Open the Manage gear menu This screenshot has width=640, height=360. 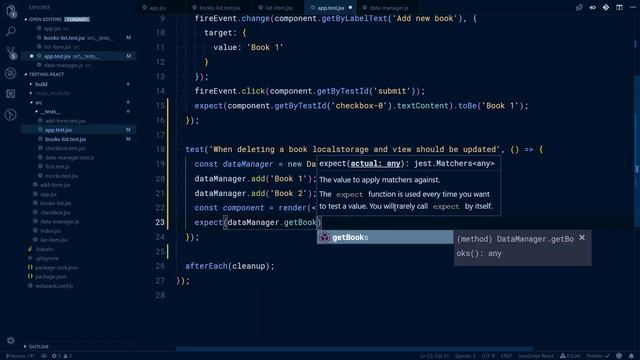point(11,340)
